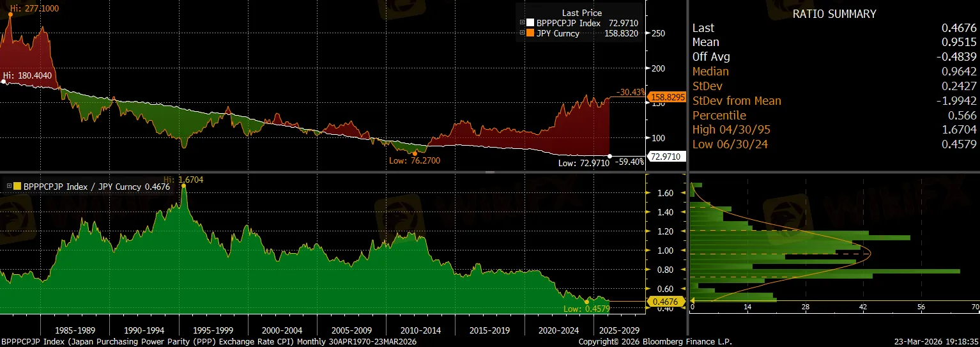Select the 'Mean' row in Ratio Summary

pyautogui.click(x=834, y=42)
